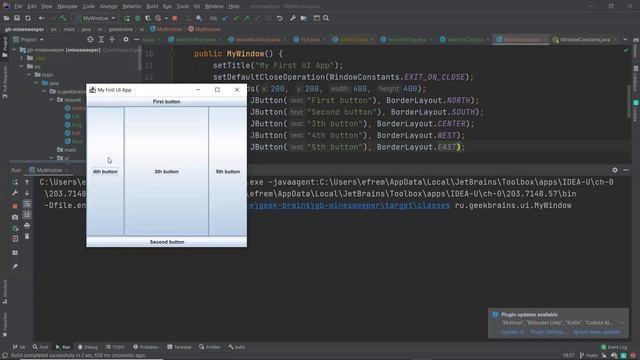Collapse the gb-minesweeper root tree node
Image resolution: width=640 pixels, height=360 pixels.
coord(15,50)
